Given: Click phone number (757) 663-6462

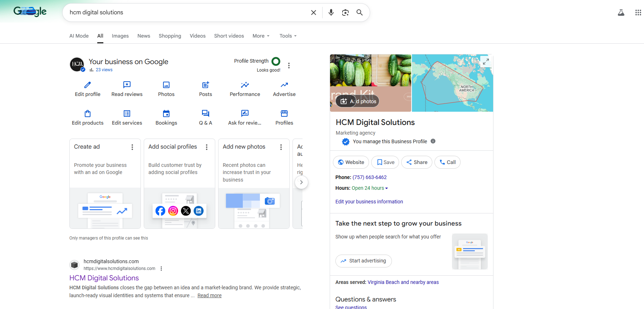Looking at the screenshot, I should point(369,177).
